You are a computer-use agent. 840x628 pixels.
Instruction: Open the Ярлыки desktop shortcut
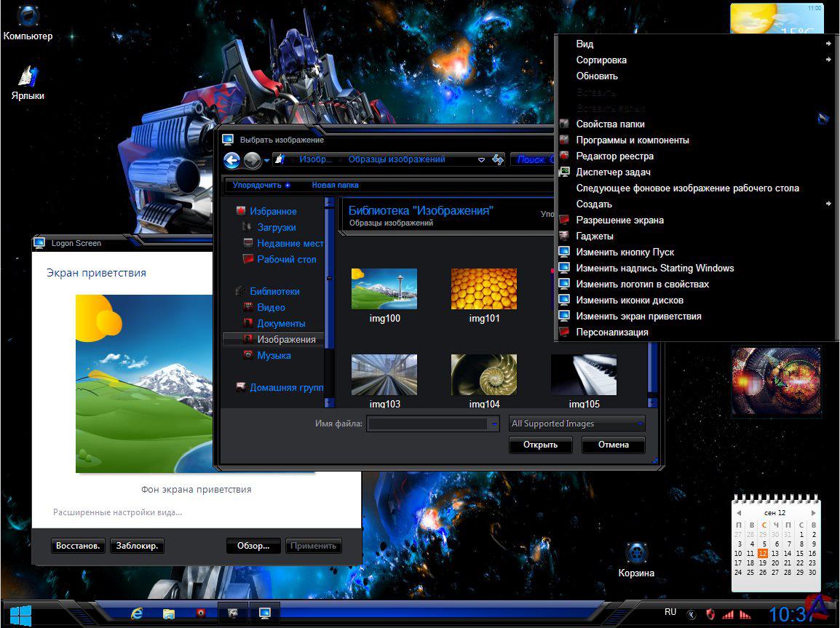[28, 83]
